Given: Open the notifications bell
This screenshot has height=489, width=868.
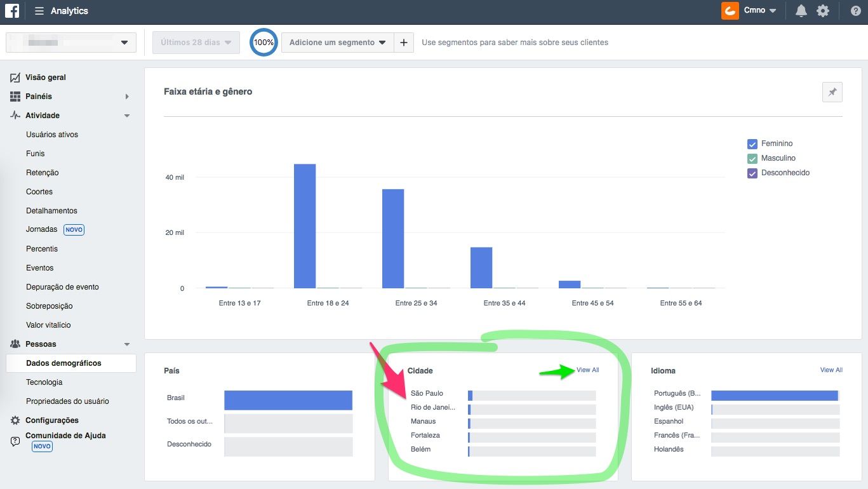Looking at the screenshot, I should click(801, 11).
